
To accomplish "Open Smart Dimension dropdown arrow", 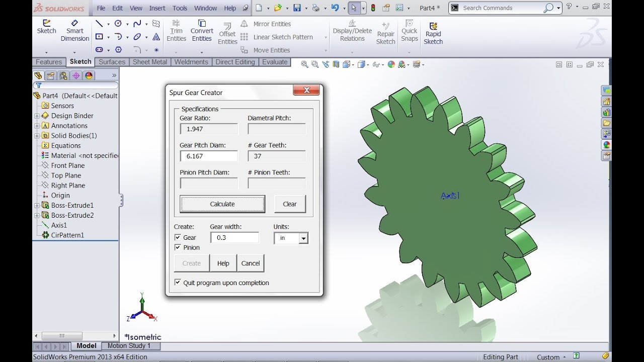I will pyautogui.click(x=74, y=52).
